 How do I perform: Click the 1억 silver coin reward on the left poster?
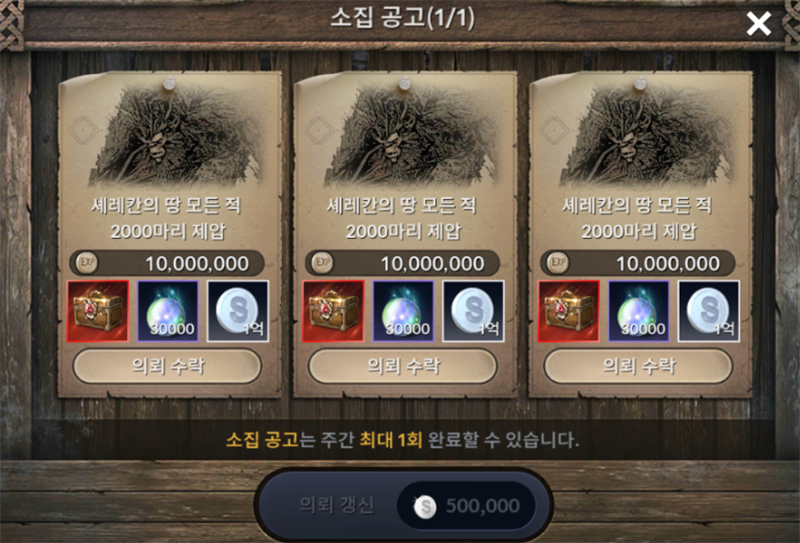[238, 311]
